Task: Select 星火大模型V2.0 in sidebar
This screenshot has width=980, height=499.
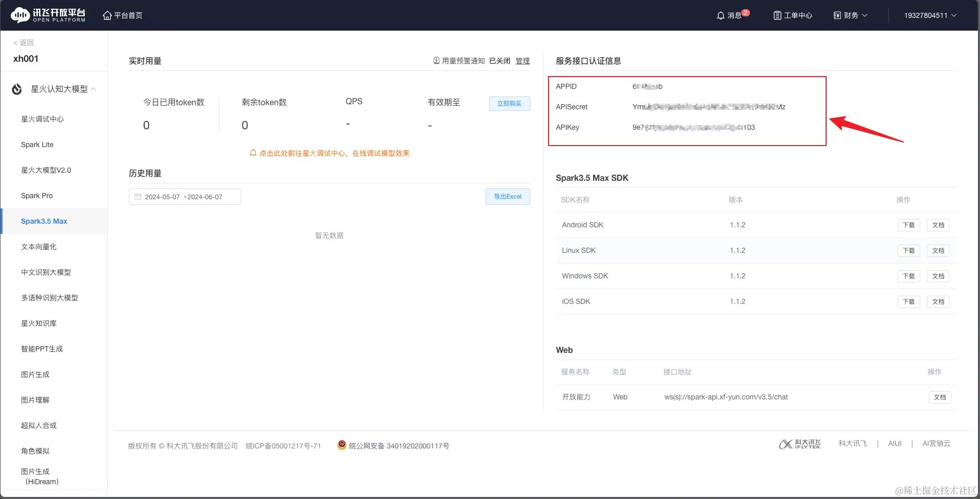Action: point(46,170)
